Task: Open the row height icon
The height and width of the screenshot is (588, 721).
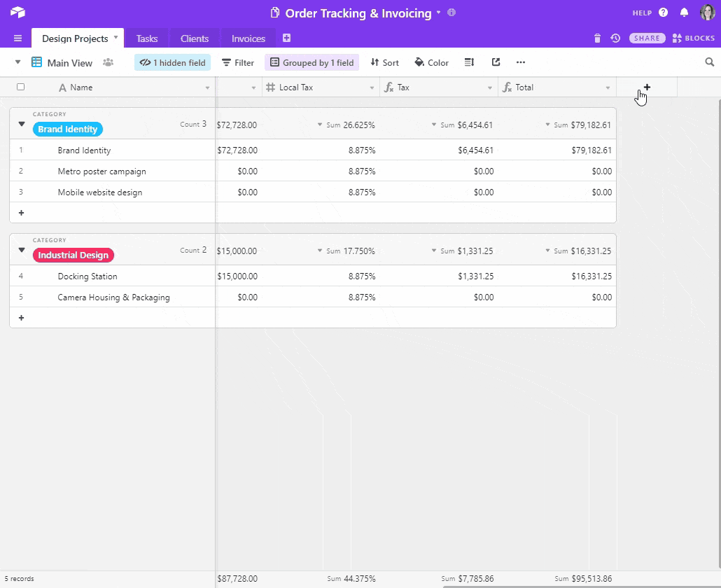Action: (469, 62)
